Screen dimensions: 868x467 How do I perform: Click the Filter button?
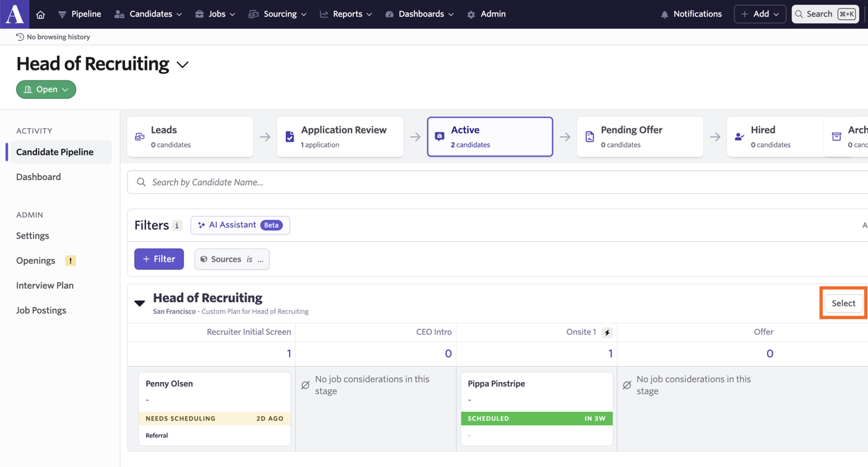pos(159,259)
